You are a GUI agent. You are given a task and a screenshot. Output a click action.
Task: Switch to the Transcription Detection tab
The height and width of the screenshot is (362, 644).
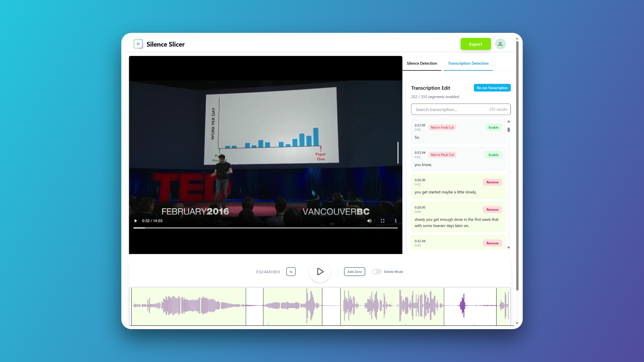point(468,63)
